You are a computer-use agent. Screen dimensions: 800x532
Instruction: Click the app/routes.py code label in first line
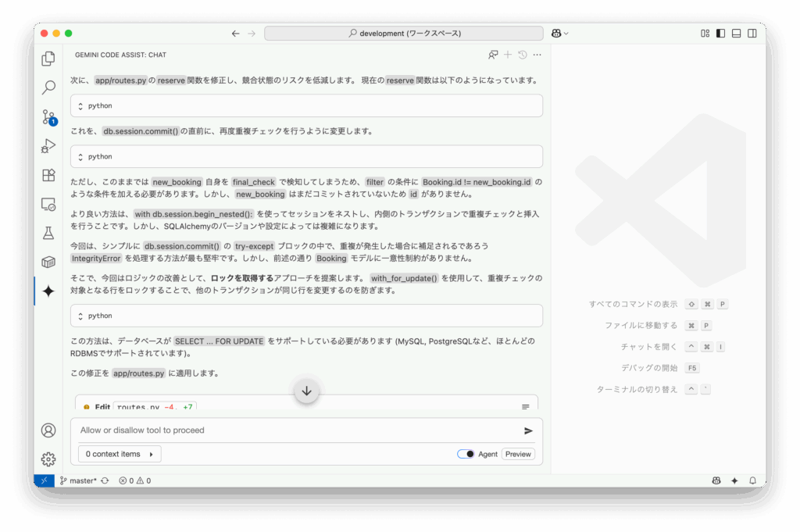pos(121,80)
